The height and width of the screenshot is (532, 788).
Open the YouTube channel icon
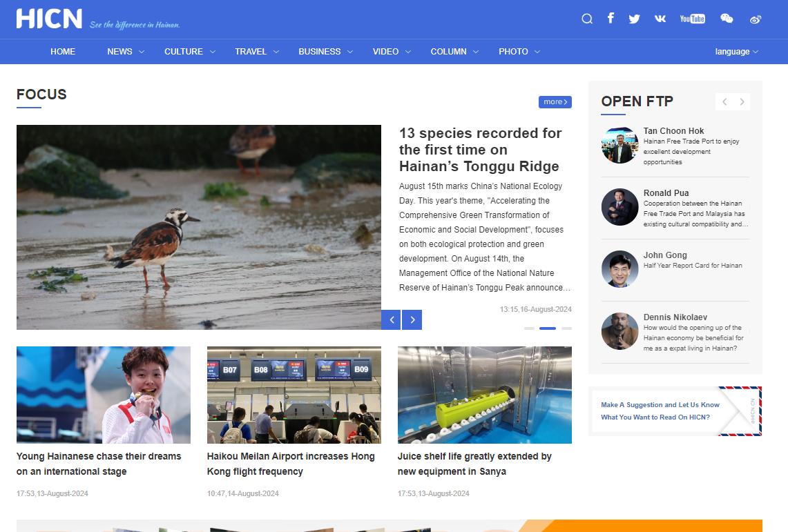pos(692,19)
